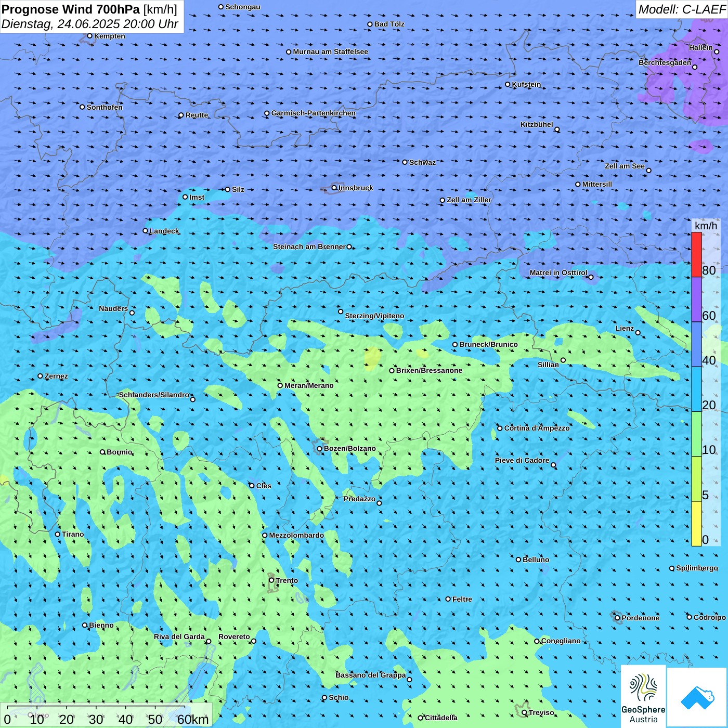Click the '60km' scale bar label

point(193,719)
